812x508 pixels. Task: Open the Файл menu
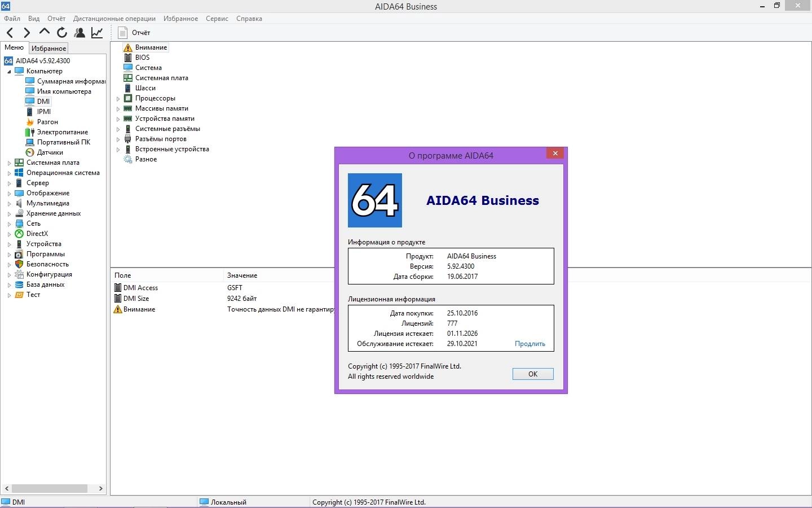coord(12,19)
